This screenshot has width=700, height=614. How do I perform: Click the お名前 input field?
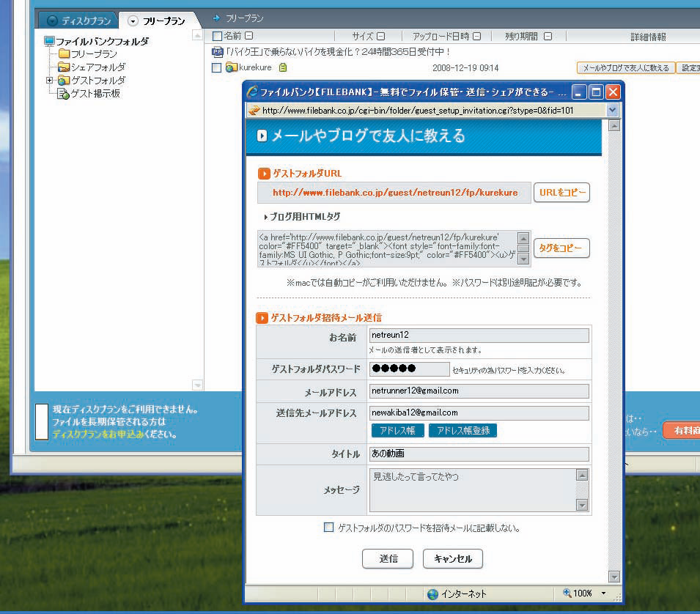coord(479,335)
